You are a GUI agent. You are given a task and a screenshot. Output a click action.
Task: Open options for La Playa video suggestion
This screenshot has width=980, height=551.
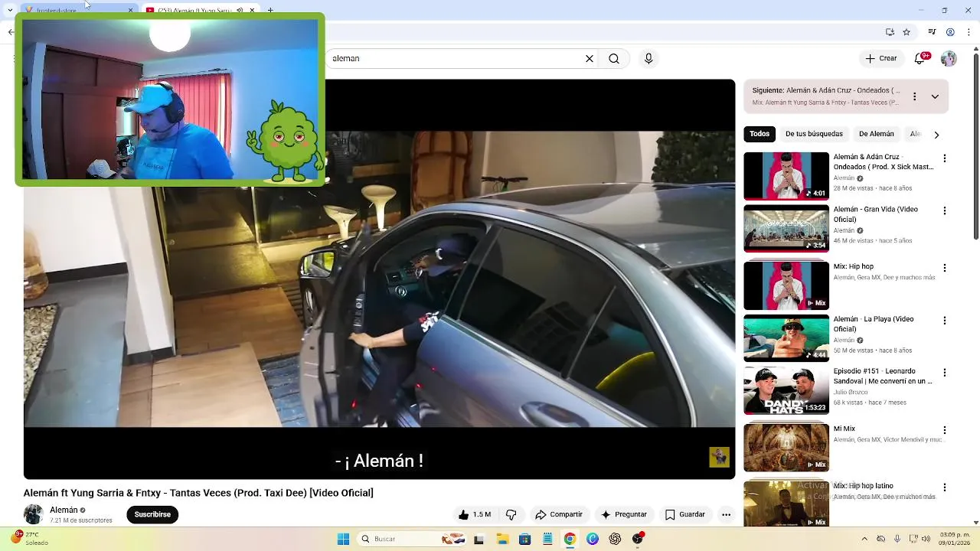point(944,321)
